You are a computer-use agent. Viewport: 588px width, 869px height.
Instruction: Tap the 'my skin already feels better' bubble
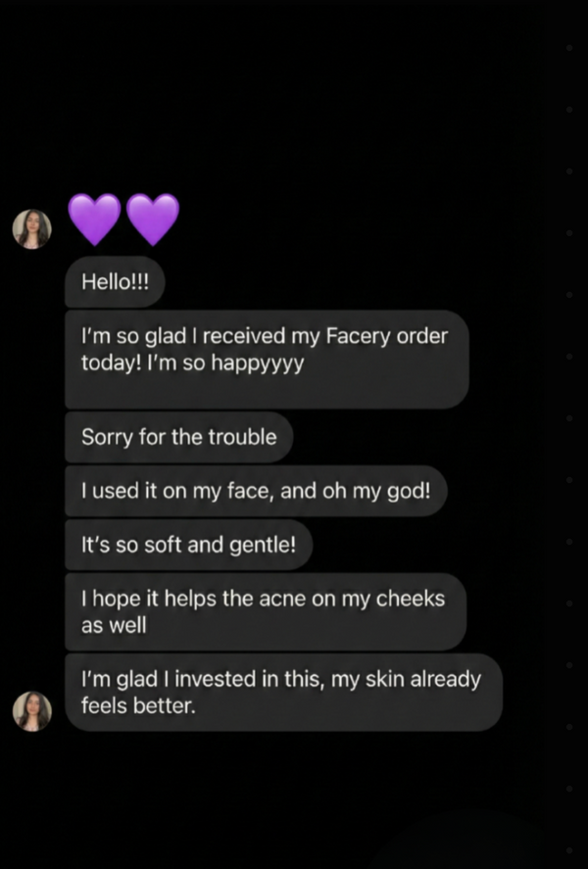(x=282, y=693)
